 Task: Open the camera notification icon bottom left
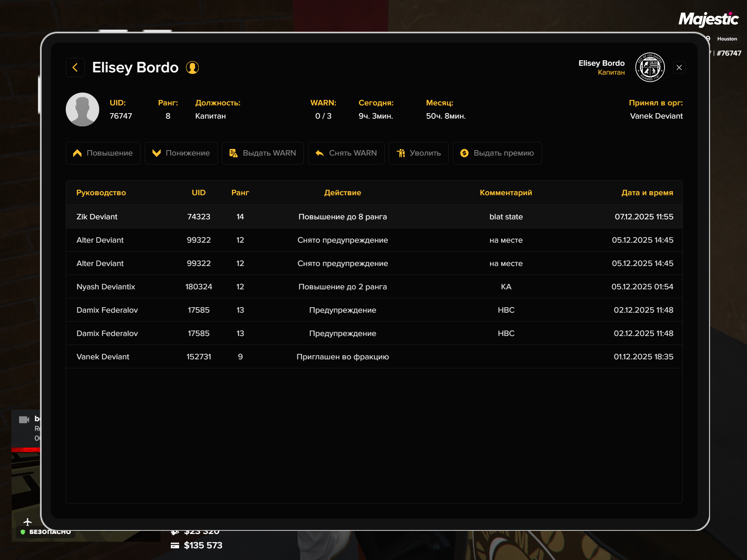[24, 420]
